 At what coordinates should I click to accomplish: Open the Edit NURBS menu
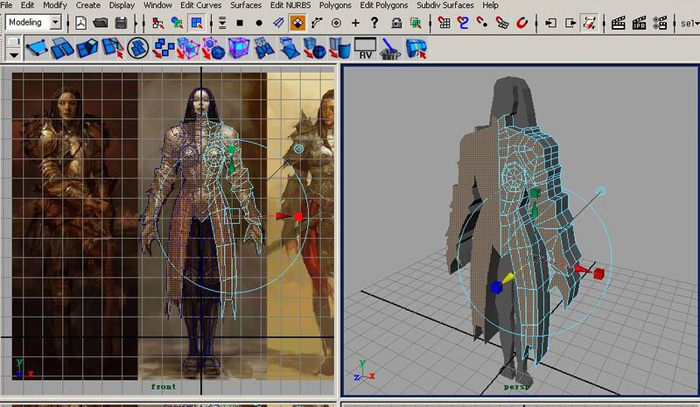pyautogui.click(x=291, y=5)
